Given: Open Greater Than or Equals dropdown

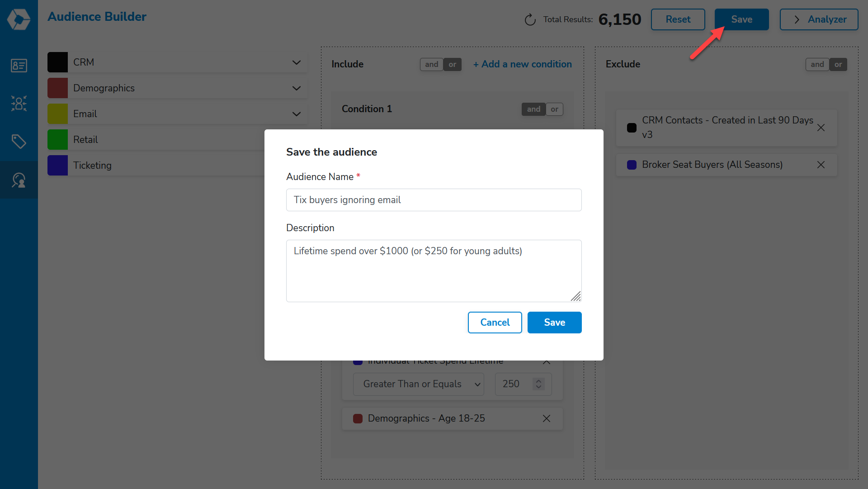Looking at the screenshot, I should point(418,384).
